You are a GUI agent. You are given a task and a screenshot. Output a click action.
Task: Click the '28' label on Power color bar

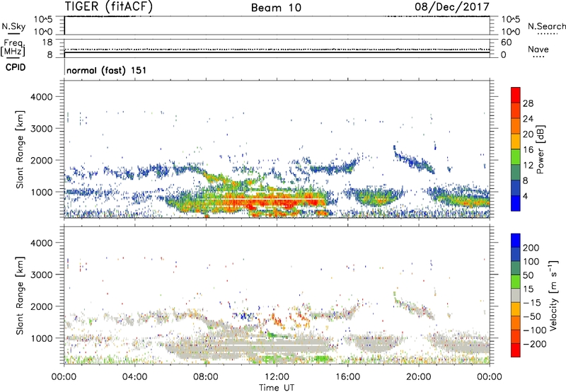coord(528,103)
